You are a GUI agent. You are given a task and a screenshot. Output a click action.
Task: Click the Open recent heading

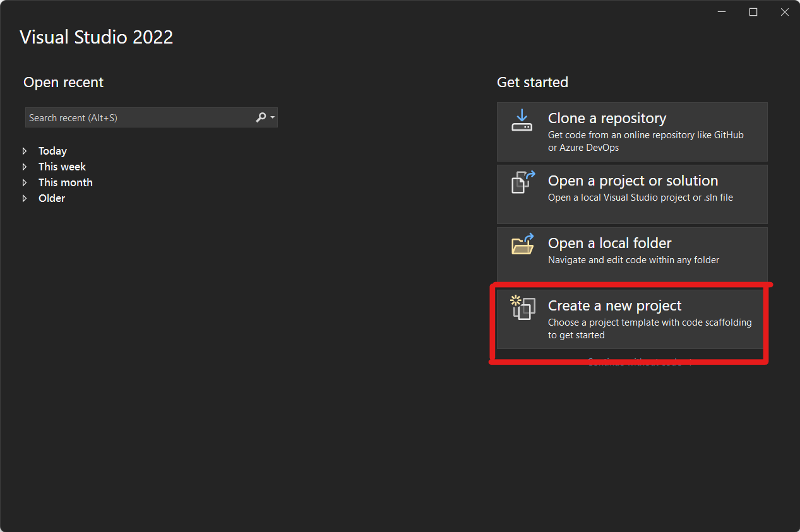63,82
